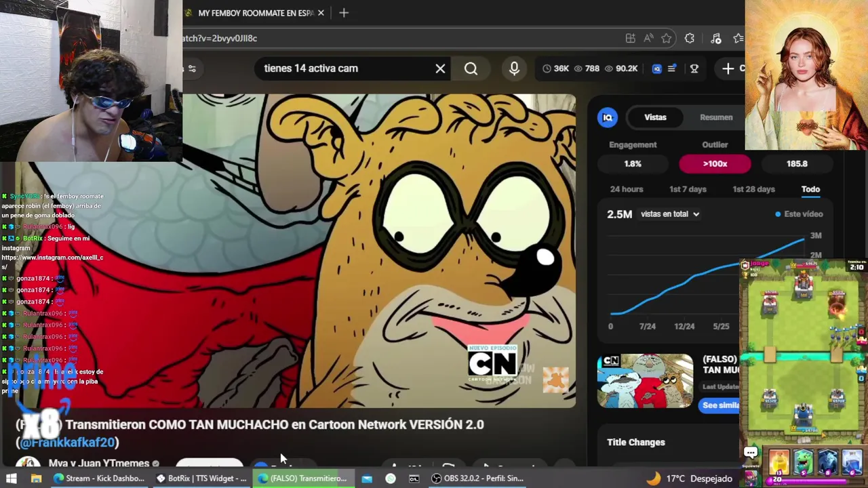Open the Instagram link in chat overlay
Viewport: 868px width, 488px height.
point(52,262)
